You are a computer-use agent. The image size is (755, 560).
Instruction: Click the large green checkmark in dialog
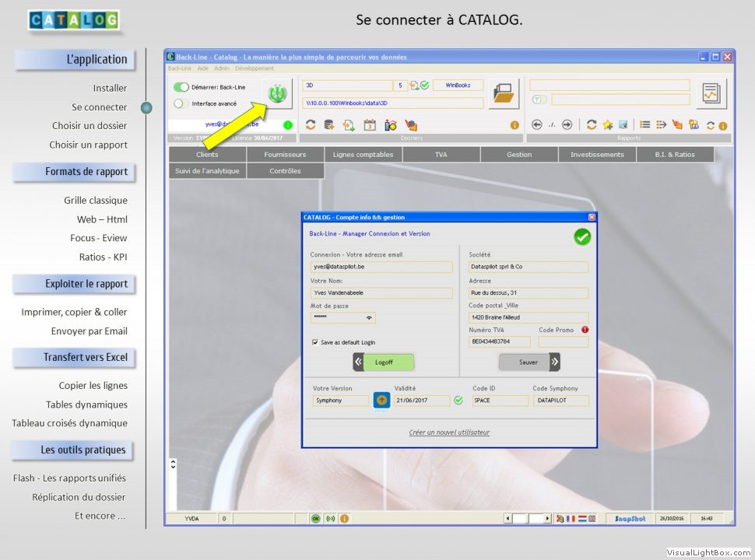[582, 236]
